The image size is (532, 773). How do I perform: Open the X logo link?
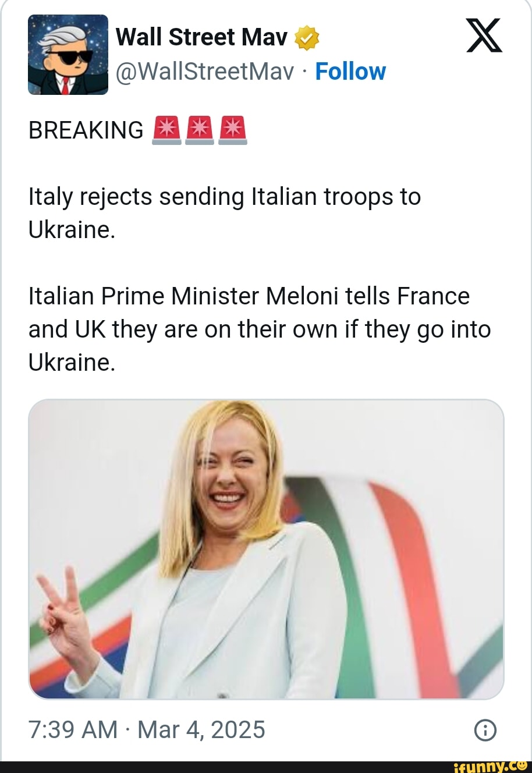coord(484,36)
